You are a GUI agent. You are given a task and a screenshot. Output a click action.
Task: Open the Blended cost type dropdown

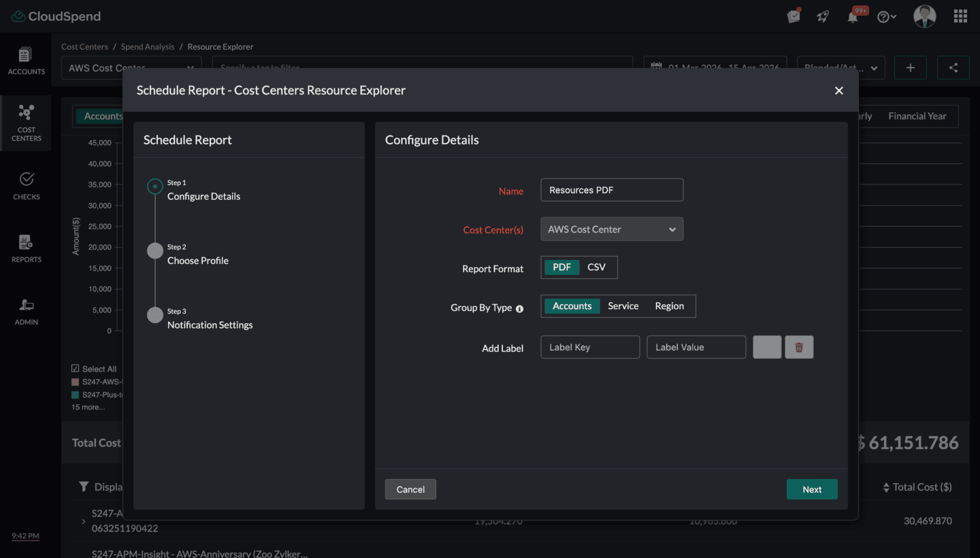point(840,68)
